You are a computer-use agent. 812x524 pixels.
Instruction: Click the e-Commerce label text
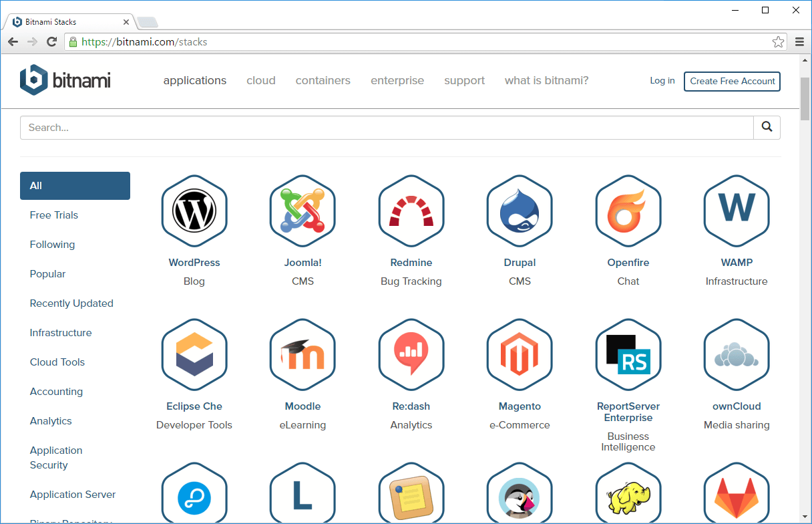pyautogui.click(x=520, y=425)
